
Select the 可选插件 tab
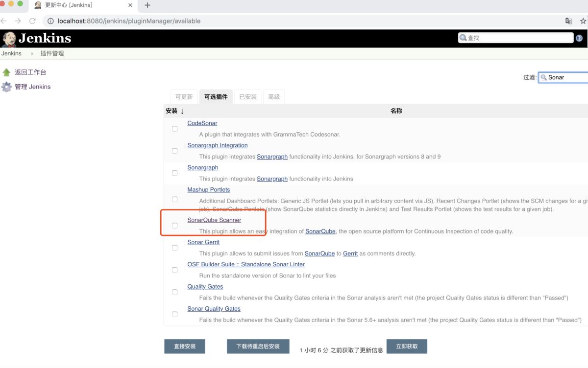[216, 97]
